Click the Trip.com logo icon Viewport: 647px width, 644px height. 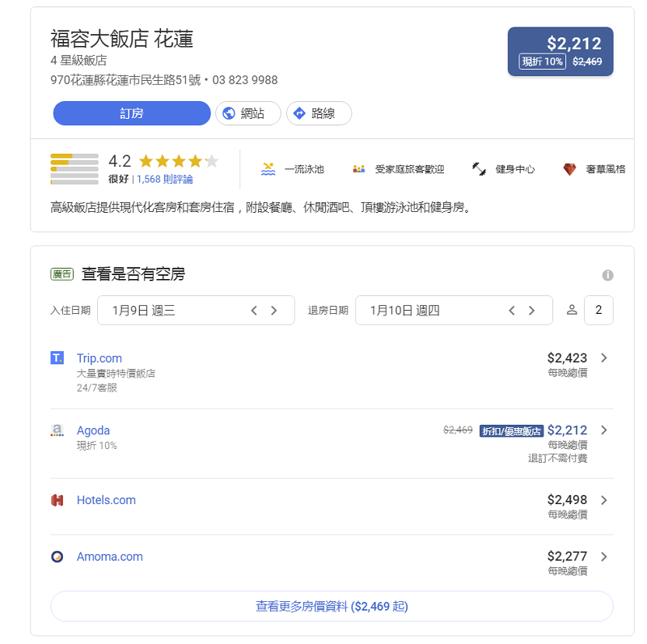point(57,358)
